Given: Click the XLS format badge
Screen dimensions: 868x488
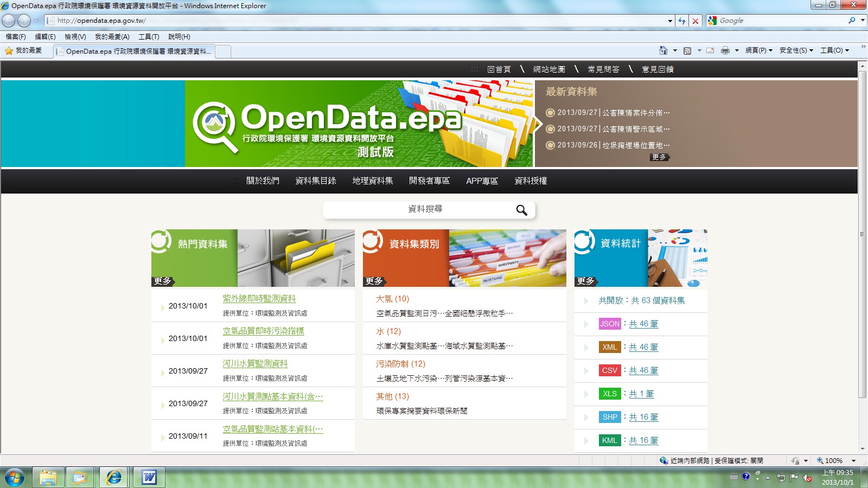Looking at the screenshot, I should pyautogui.click(x=610, y=394).
